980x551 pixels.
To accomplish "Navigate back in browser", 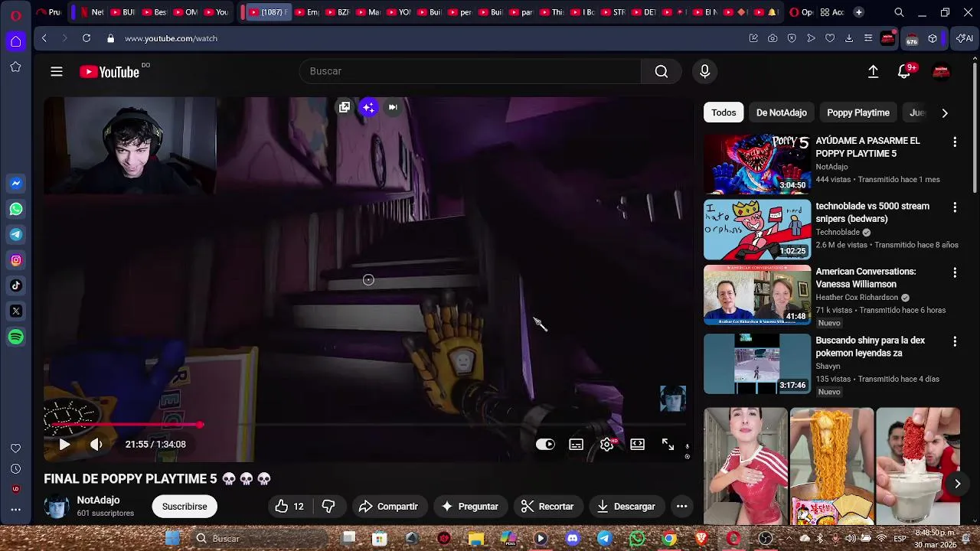I will point(44,38).
